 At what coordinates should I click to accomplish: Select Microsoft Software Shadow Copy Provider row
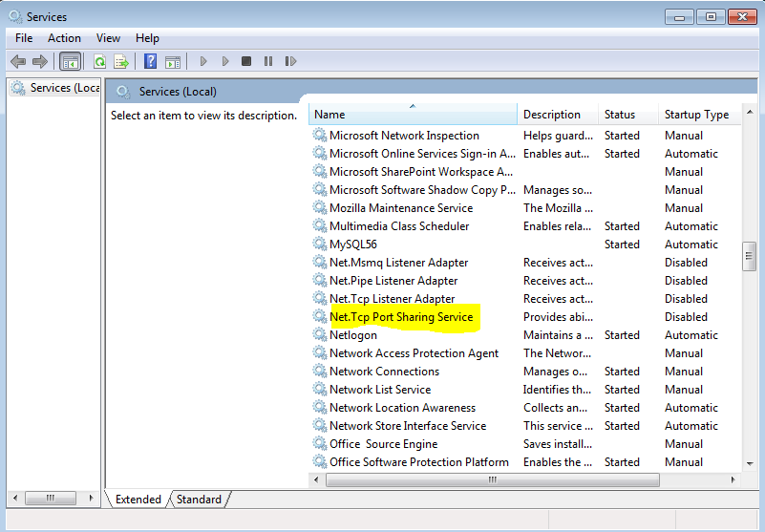click(525, 190)
